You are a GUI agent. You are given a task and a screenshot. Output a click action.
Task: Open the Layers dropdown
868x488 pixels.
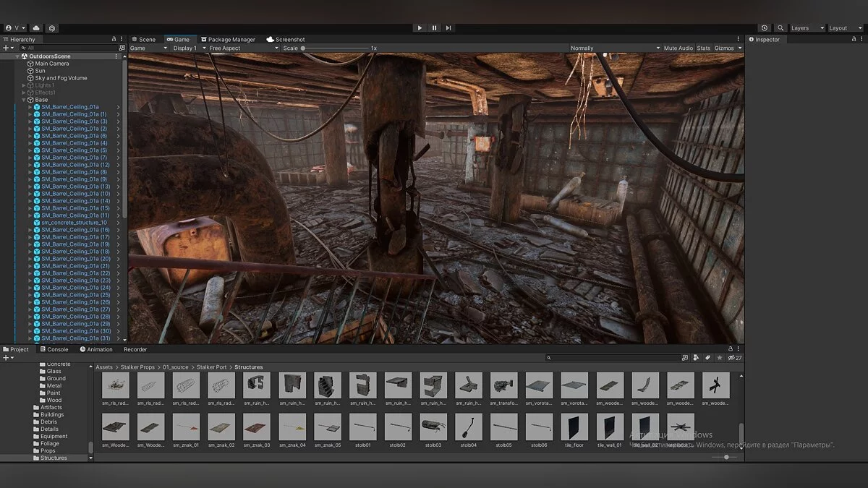point(807,28)
